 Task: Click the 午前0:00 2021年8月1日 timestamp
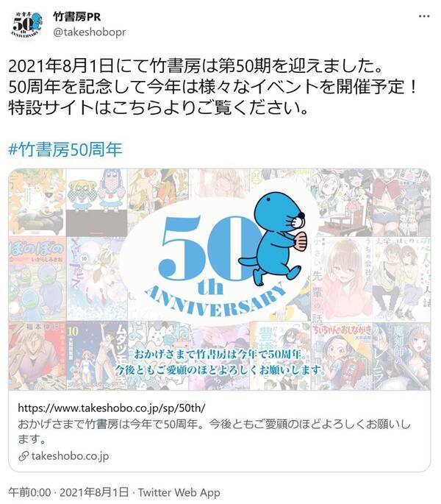(68, 492)
